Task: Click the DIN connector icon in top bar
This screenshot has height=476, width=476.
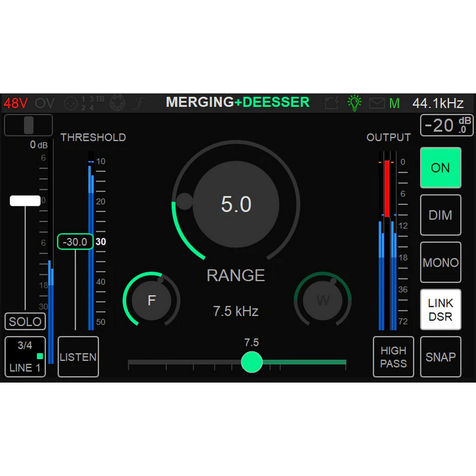Action: [117, 103]
